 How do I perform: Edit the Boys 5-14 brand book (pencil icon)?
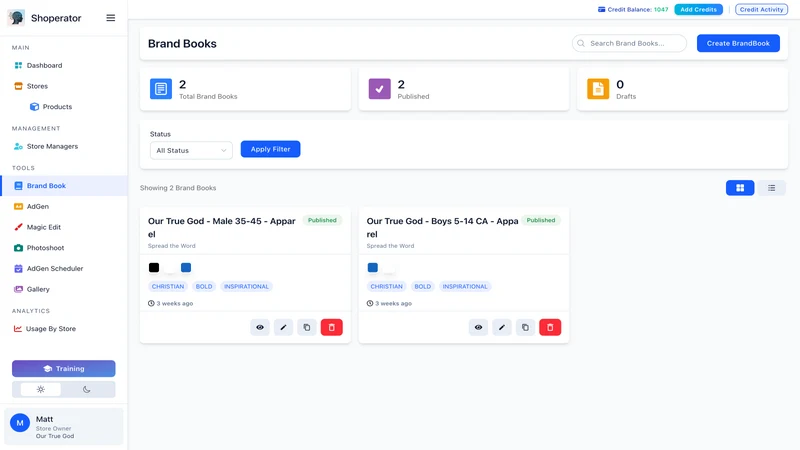[502, 327]
